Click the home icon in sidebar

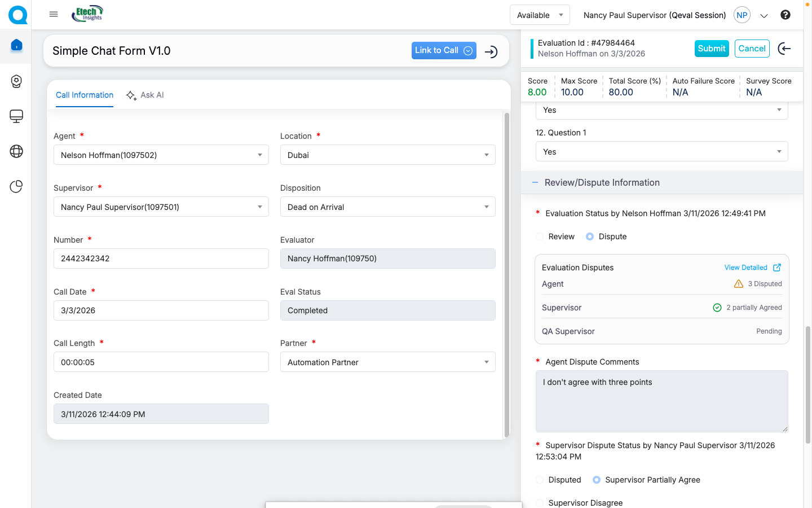(16, 45)
